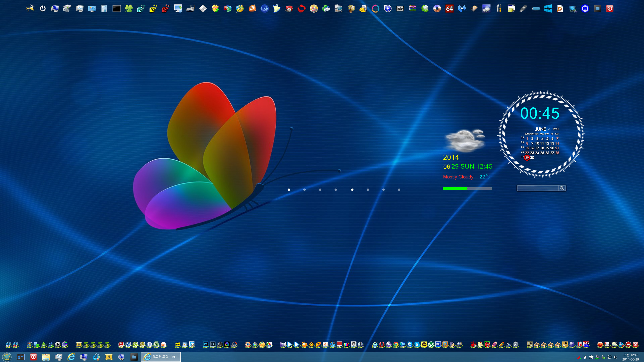Launch 7z archiver from top dock
The height and width of the screenshot is (362, 644).
[x=400, y=9]
